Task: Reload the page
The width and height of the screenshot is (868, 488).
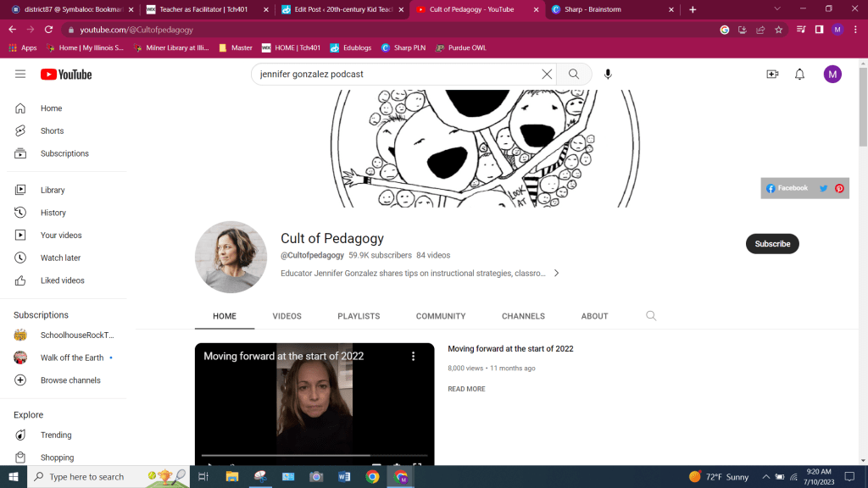Action: (x=48, y=30)
